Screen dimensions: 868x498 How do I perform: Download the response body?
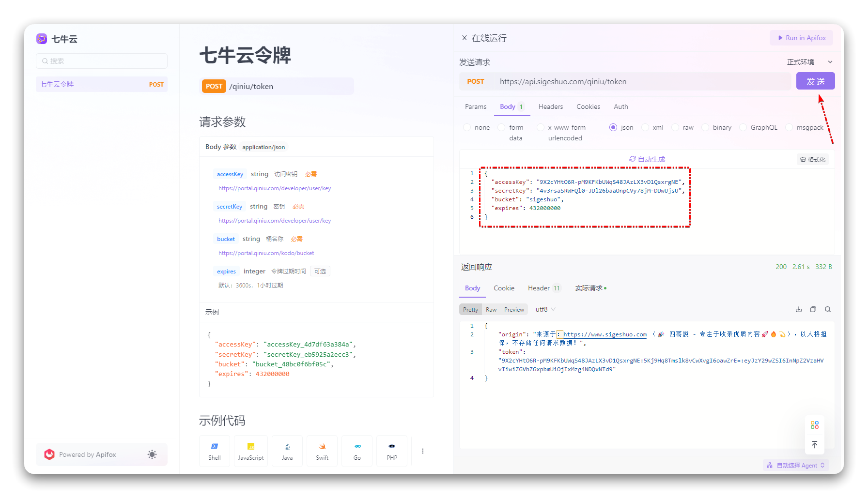[799, 309]
